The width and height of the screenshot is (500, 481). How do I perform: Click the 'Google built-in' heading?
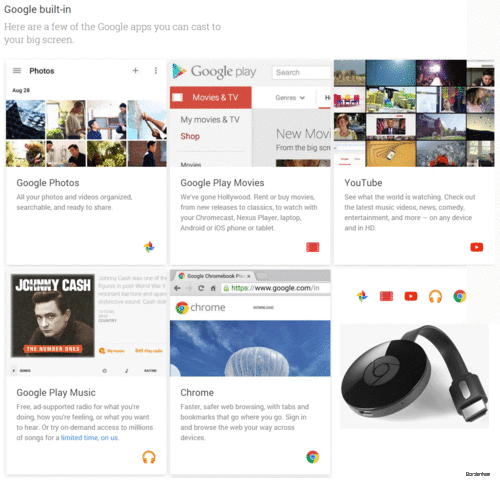point(38,9)
